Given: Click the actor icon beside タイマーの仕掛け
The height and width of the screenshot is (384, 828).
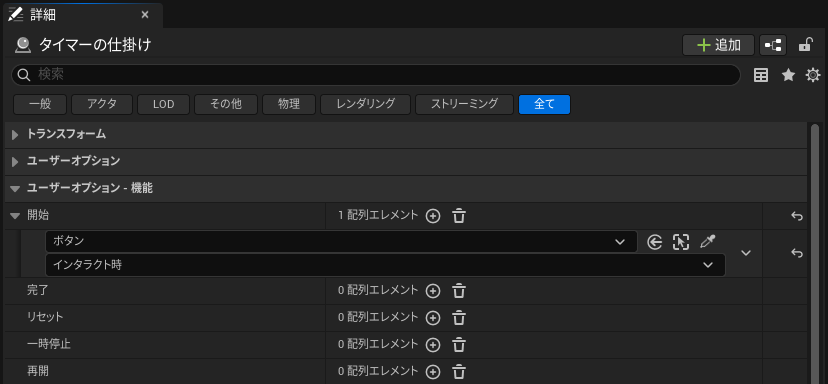Looking at the screenshot, I should pyautogui.click(x=23, y=46).
